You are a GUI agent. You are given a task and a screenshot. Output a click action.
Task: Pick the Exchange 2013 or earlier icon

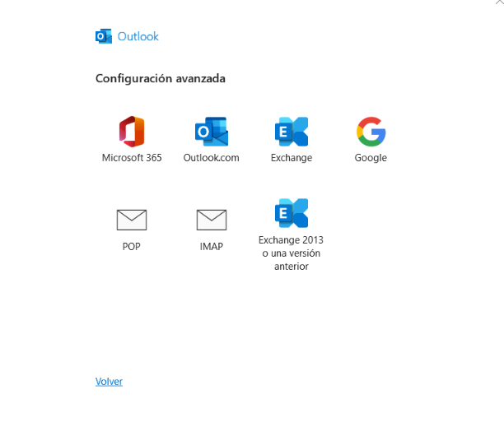pos(292,213)
